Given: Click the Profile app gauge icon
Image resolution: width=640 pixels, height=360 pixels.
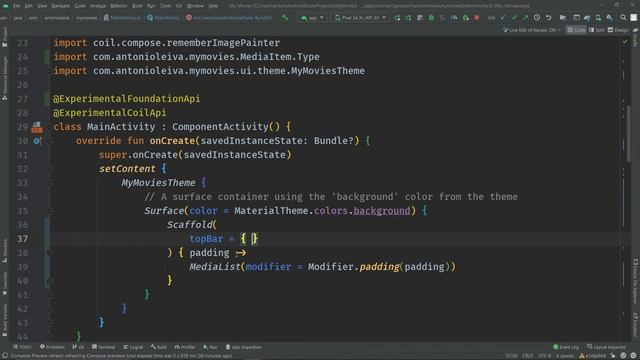Looking at the screenshot, I should [454, 18].
